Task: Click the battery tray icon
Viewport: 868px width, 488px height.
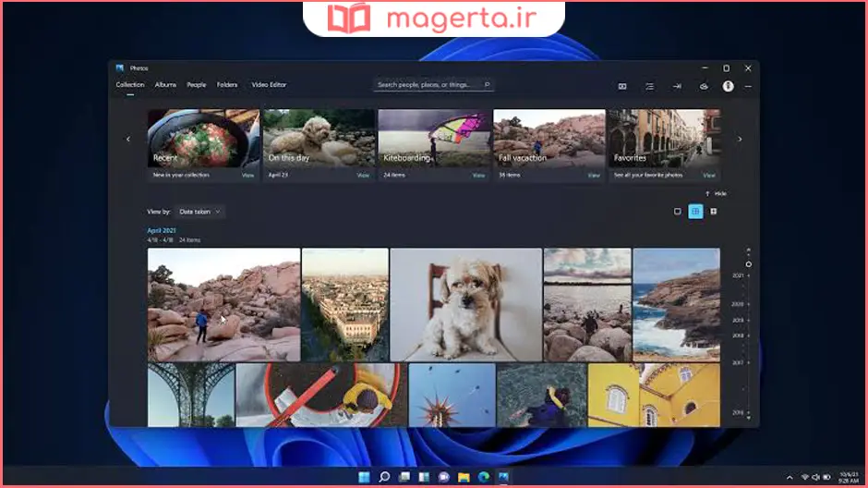Action: click(826, 478)
